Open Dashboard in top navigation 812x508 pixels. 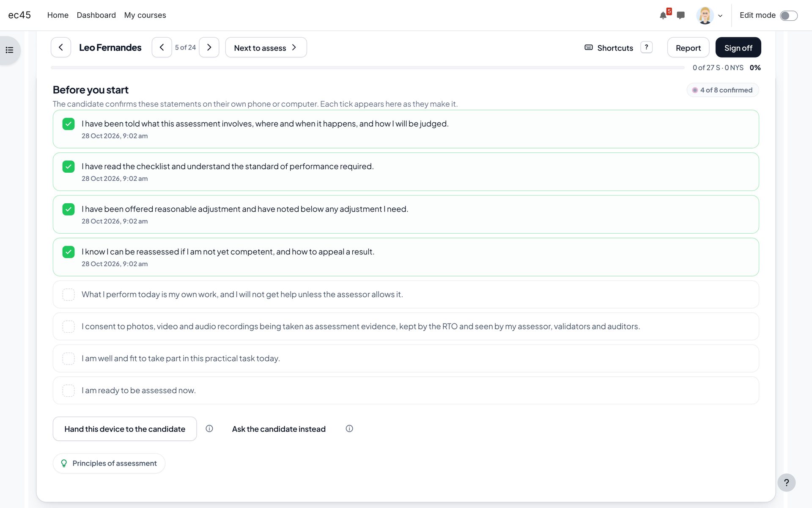click(96, 15)
